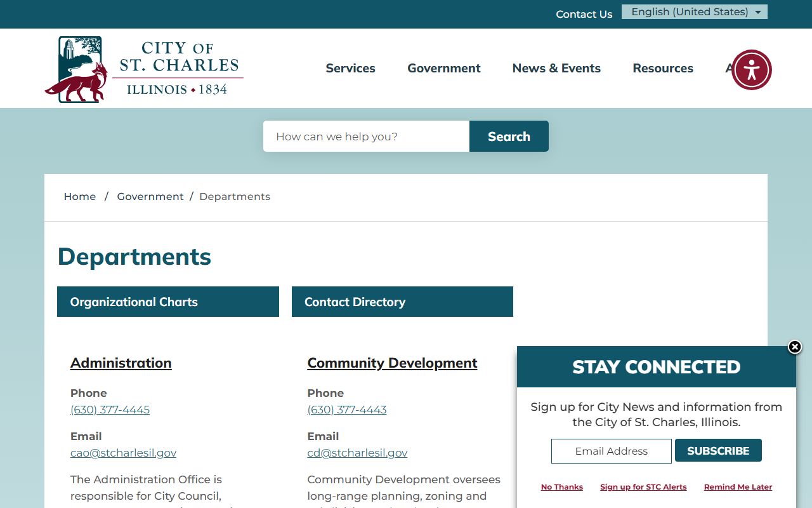Open the Resources menu
812x508 pixels.
click(663, 68)
